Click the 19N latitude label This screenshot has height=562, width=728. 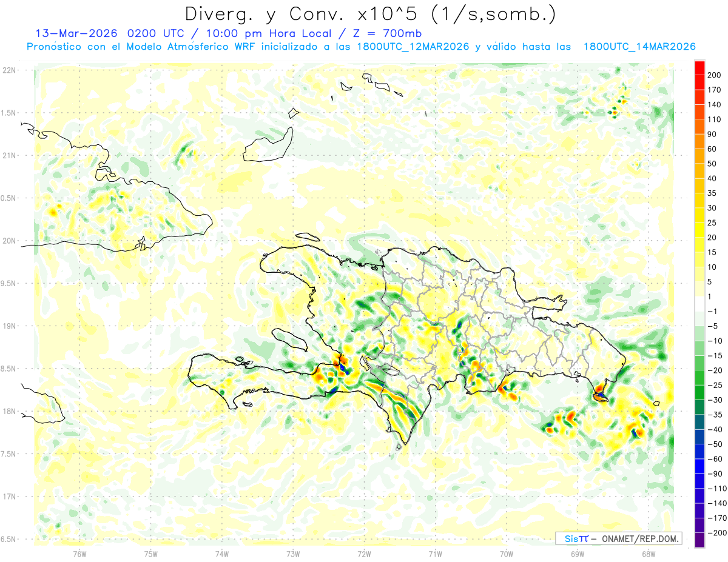9,326
